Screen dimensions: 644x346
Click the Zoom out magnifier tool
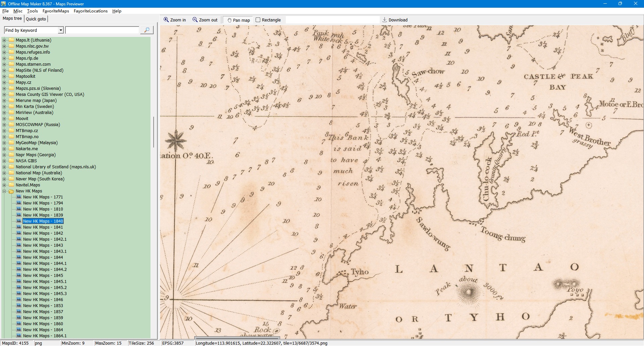[205, 20]
